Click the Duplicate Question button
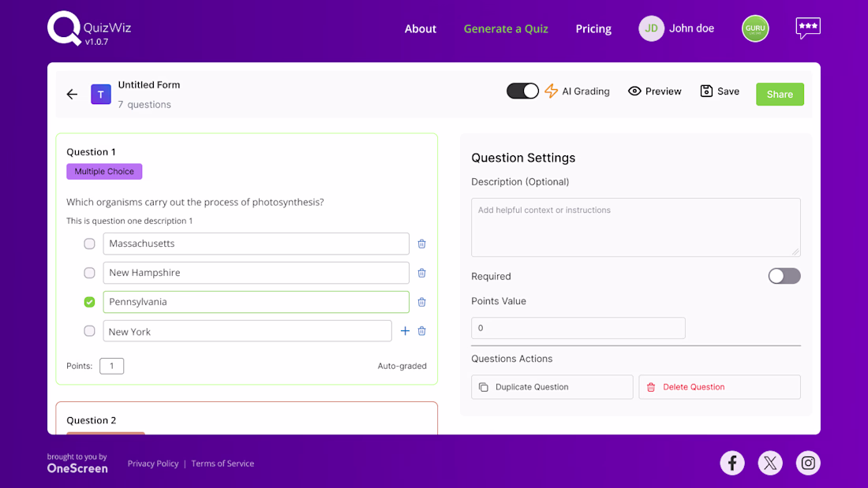 (x=552, y=387)
